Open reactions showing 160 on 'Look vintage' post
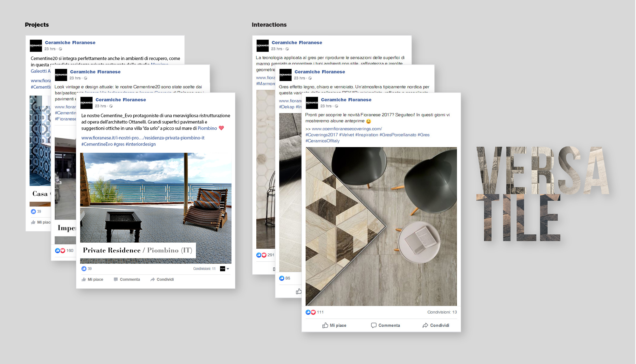This screenshot has width=636, height=364. [x=64, y=251]
